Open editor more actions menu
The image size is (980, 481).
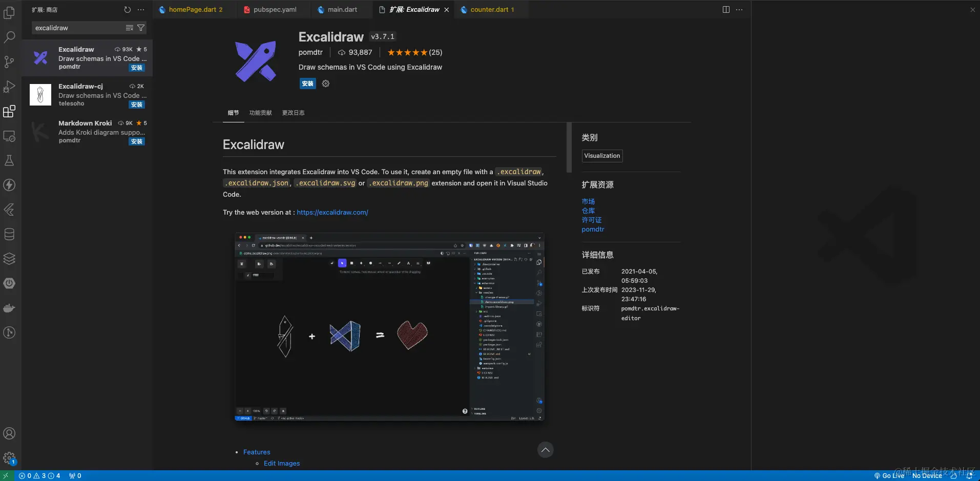[x=739, y=10]
